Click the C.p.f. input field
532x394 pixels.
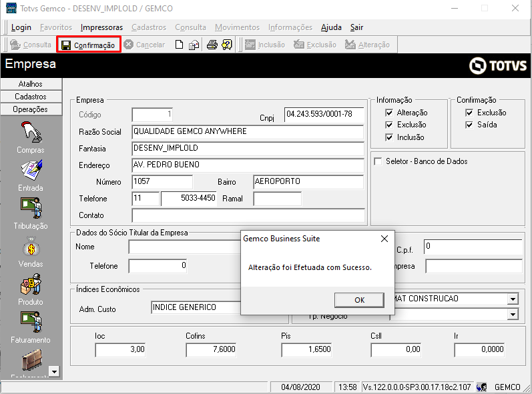[x=473, y=247]
